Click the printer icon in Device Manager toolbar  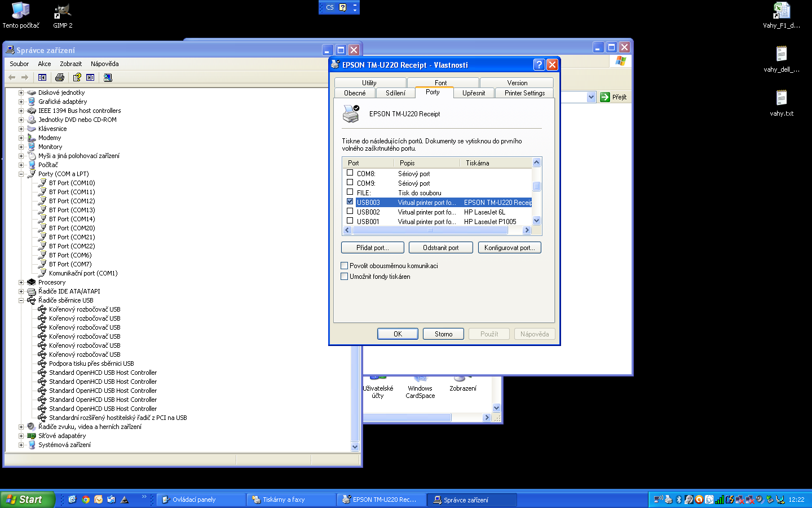coord(60,77)
